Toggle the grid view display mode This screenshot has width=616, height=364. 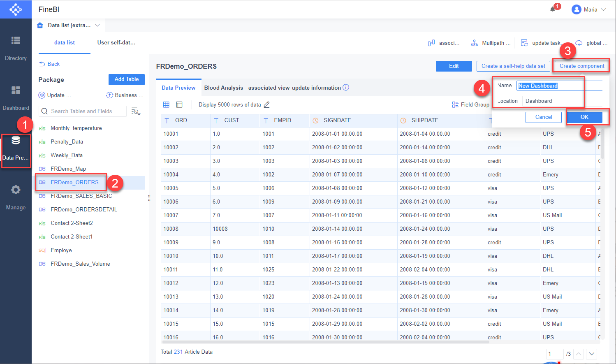[166, 104]
